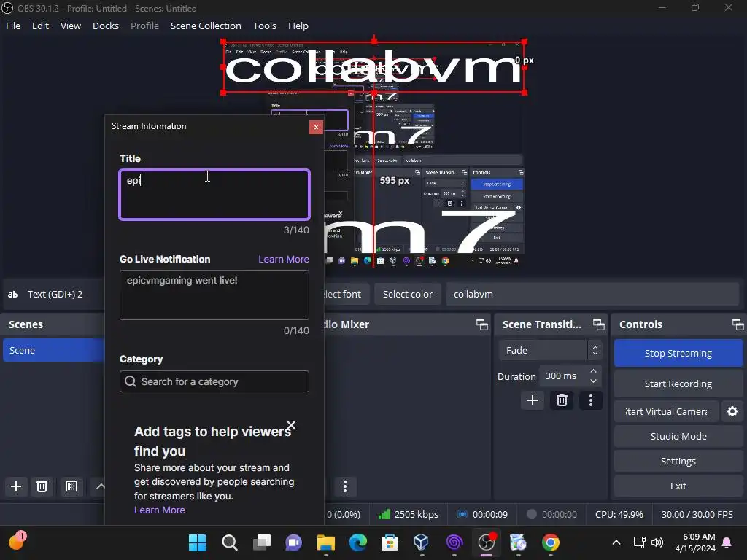Screen dimensions: 747x560
Task: Show hidden system tray icons
Action: 616,542
